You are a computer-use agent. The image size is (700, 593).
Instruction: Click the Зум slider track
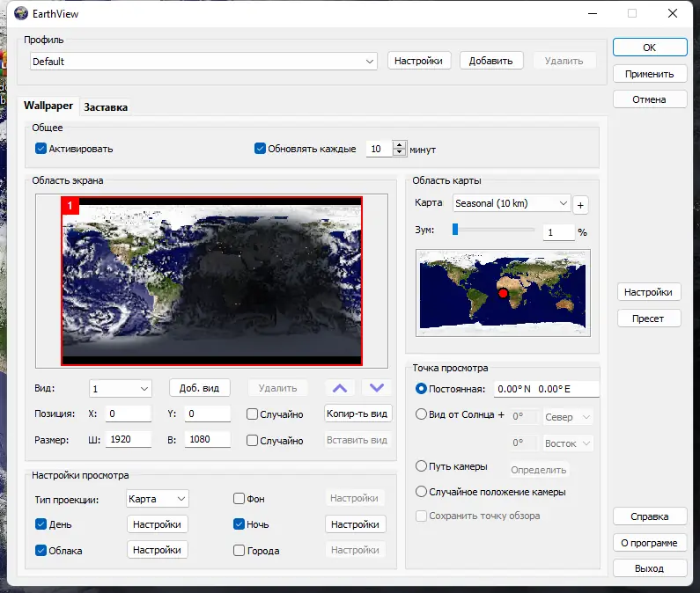(x=496, y=230)
